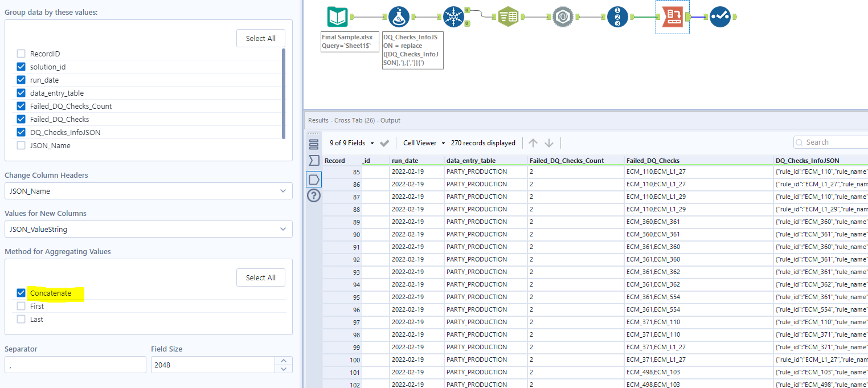This screenshot has width=868, height=388.
Task: Uncheck the solution_id grouping checkbox
Action: pyautogui.click(x=21, y=66)
